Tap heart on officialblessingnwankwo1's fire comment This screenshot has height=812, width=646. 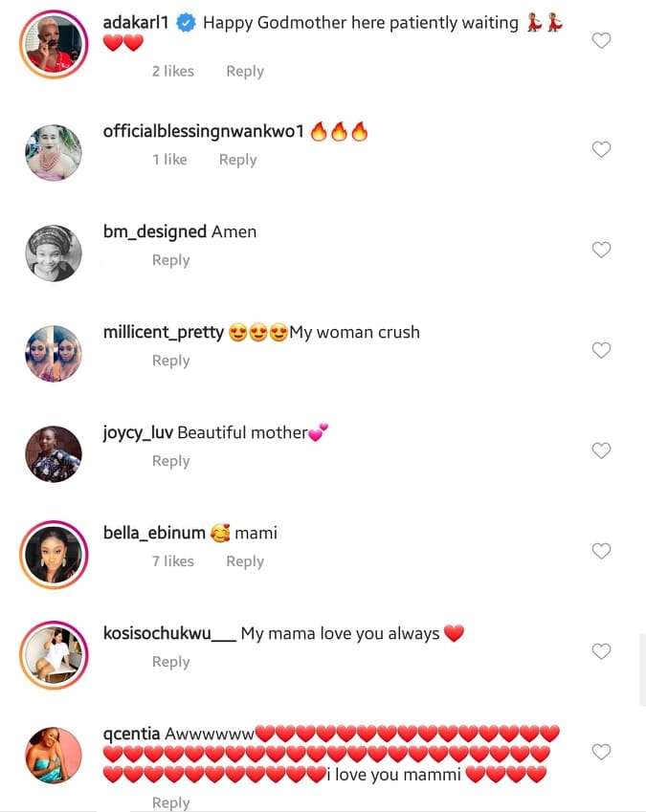[601, 149]
